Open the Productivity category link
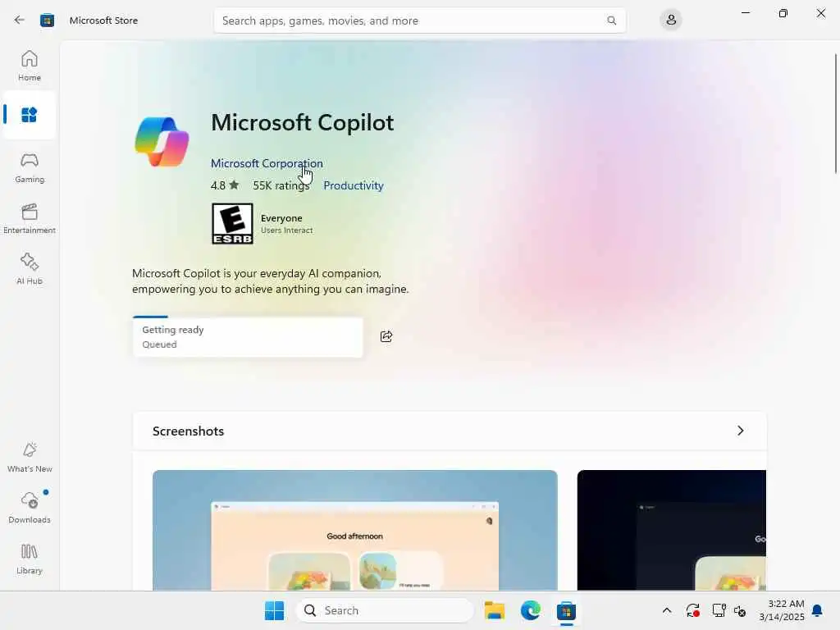 coord(354,185)
